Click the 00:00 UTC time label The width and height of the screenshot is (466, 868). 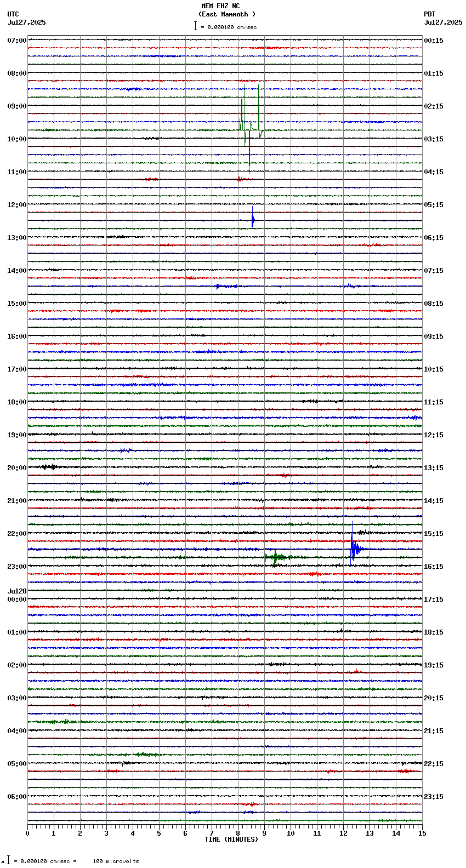coord(17,599)
